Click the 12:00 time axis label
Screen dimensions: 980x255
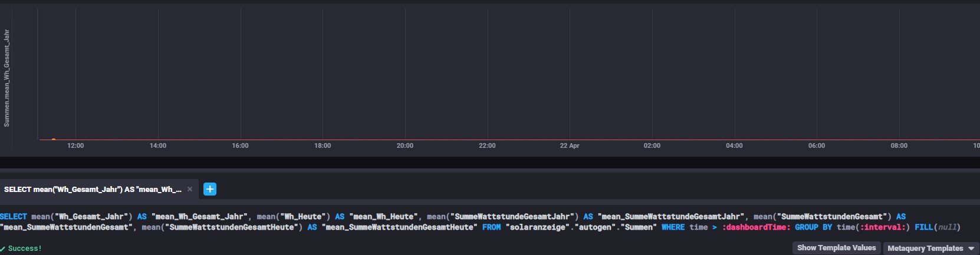pyautogui.click(x=75, y=145)
